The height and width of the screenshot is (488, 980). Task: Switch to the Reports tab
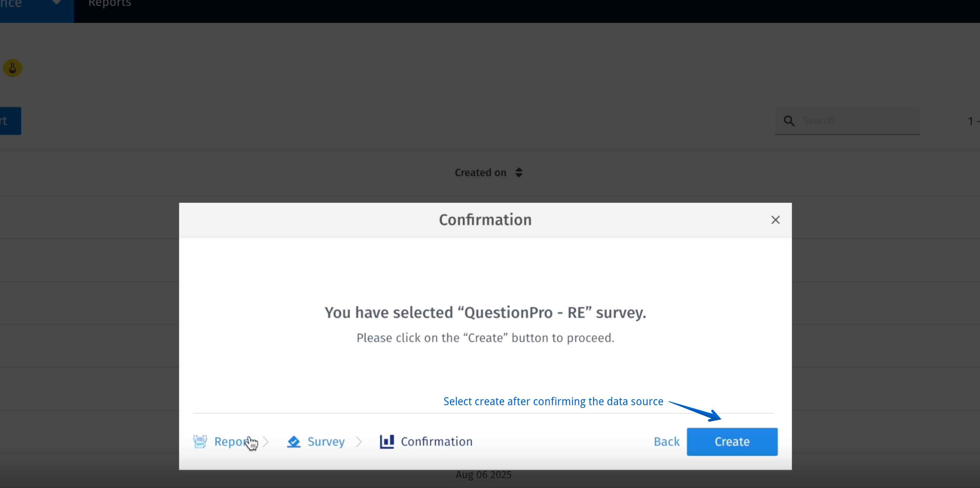[x=109, y=4]
